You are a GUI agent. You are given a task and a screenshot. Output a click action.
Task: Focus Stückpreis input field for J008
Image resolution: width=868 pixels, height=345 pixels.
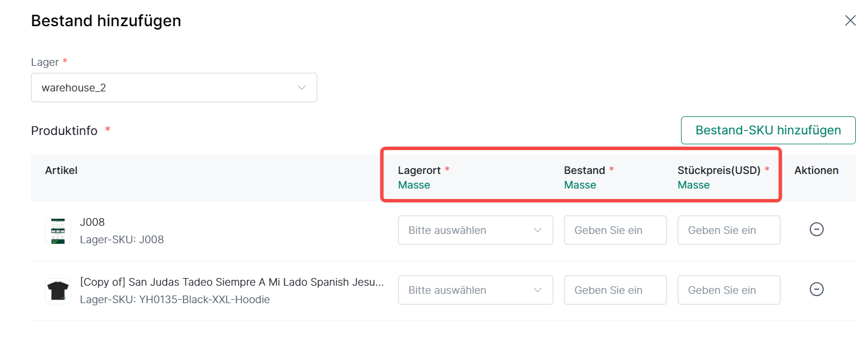(728, 230)
